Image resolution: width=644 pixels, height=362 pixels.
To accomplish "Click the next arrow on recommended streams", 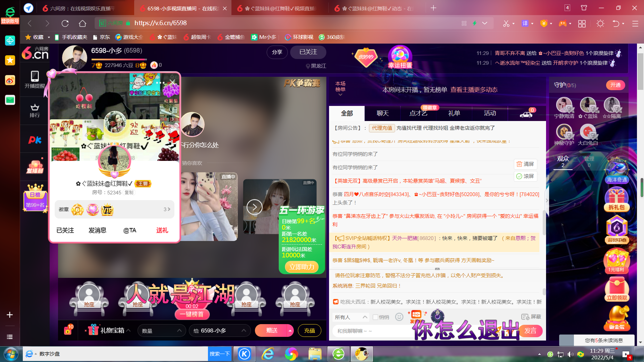I will pos(254,207).
